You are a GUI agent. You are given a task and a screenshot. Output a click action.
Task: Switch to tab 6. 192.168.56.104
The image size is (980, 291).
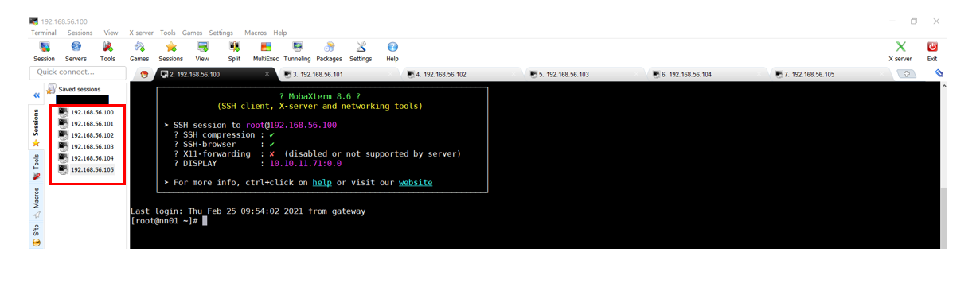click(x=709, y=74)
